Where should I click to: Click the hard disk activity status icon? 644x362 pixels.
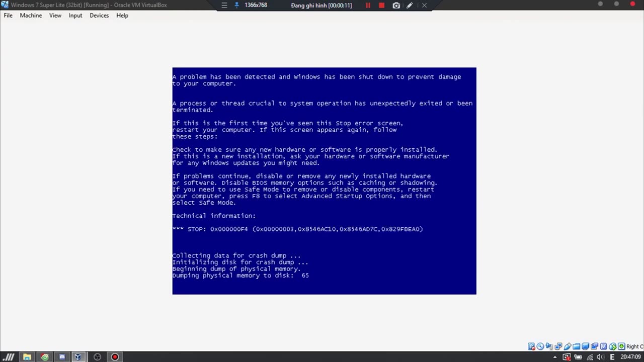click(x=531, y=346)
